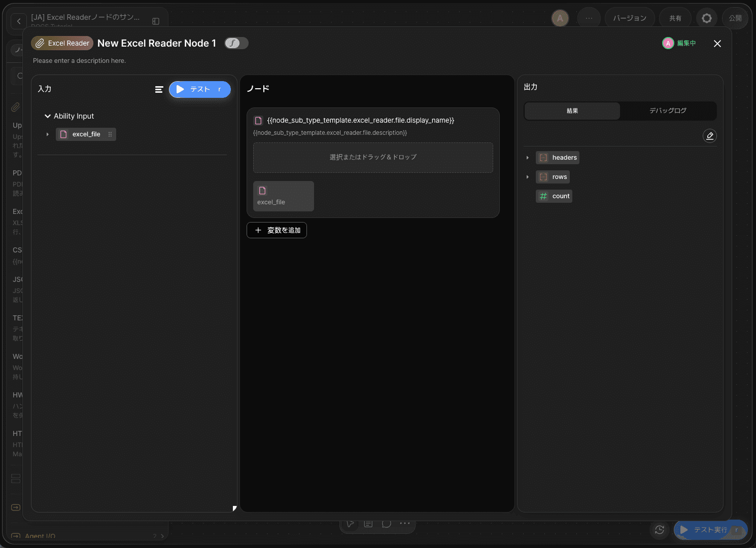The image size is (756, 548).
Task: Click the 出力 panel heading
Action: pos(531,87)
